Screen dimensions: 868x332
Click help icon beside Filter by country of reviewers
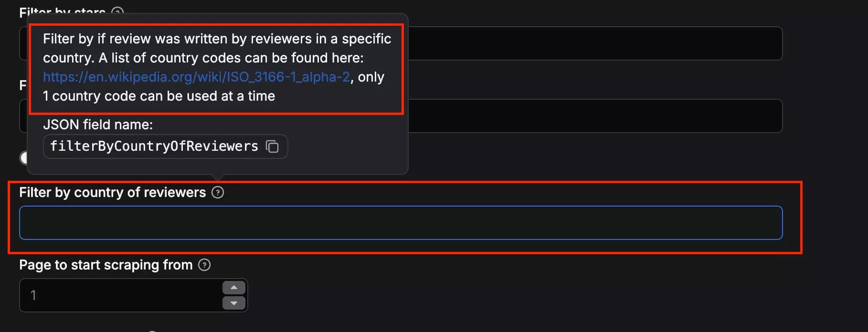pyautogui.click(x=218, y=192)
